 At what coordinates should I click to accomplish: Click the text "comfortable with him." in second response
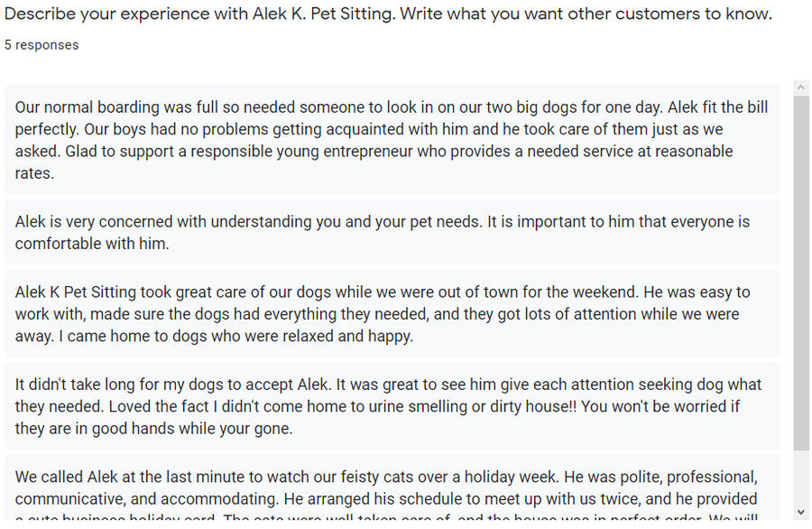click(92, 244)
